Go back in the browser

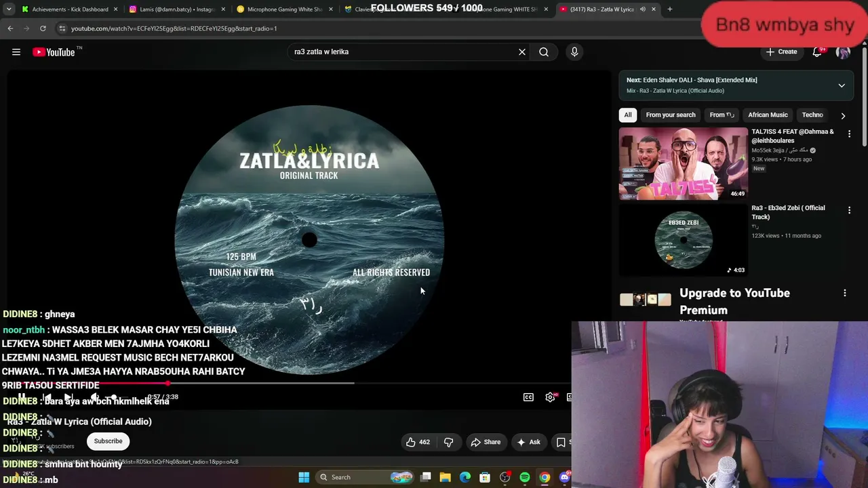(x=10, y=28)
